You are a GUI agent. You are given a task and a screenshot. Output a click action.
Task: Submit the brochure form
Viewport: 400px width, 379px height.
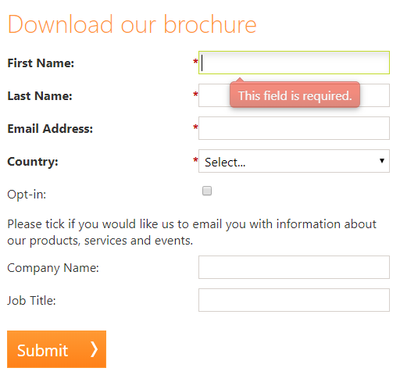57,349
